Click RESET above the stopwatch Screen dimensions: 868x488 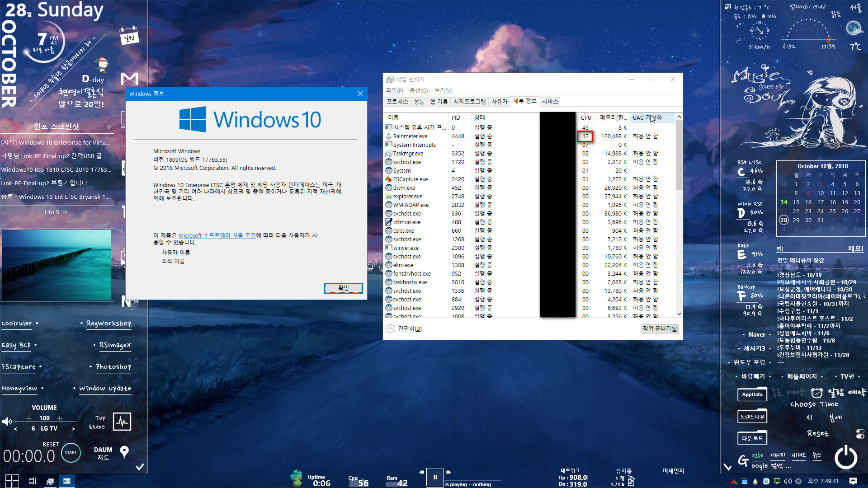coord(51,445)
